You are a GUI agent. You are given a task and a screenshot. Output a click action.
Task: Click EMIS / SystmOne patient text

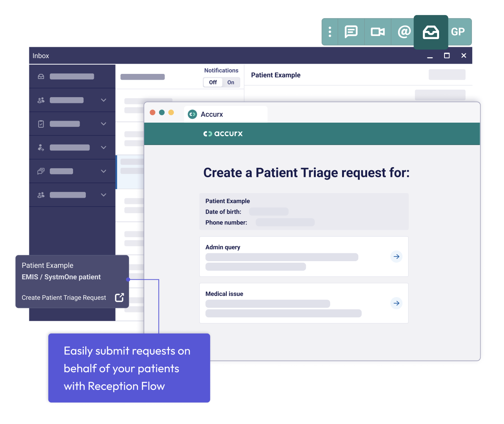tap(61, 277)
